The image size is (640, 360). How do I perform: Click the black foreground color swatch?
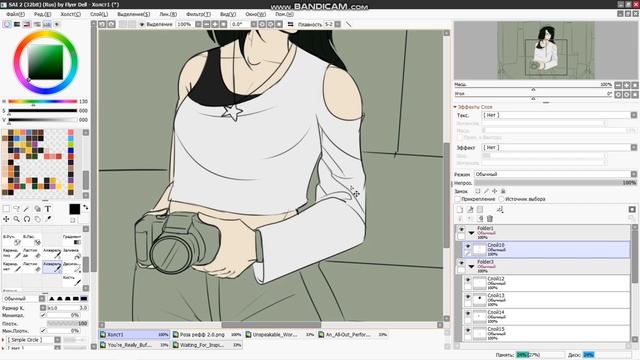click(x=75, y=209)
